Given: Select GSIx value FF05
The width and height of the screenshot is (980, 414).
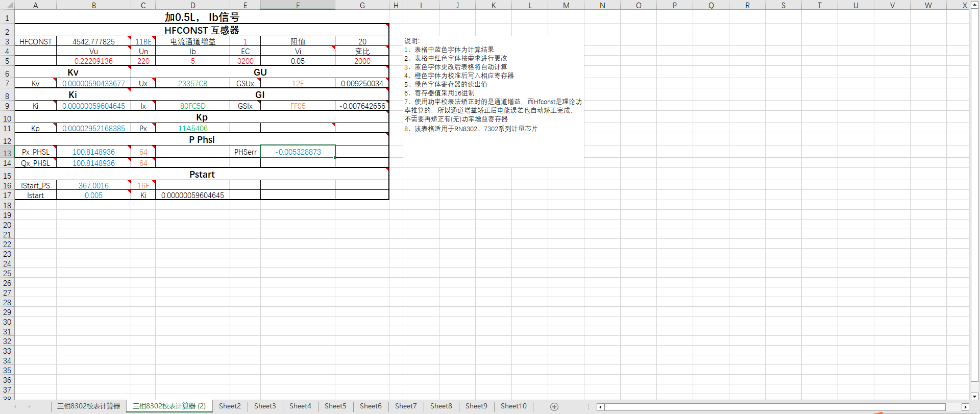Looking at the screenshot, I should pos(298,106).
